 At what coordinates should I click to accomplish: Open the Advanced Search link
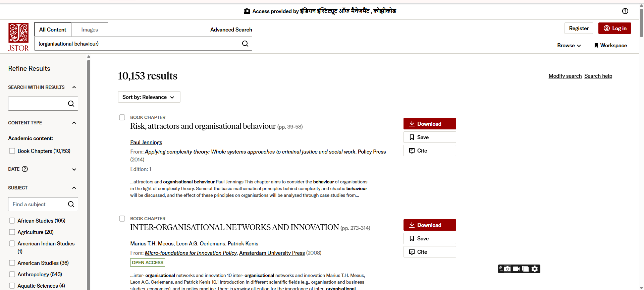click(231, 30)
